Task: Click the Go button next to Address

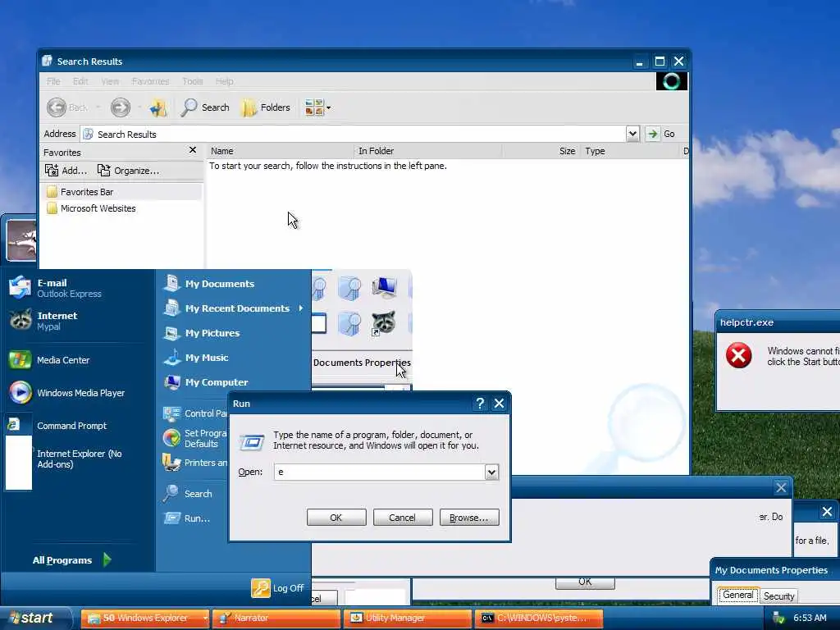Action: pyautogui.click(x=660, y=134)
